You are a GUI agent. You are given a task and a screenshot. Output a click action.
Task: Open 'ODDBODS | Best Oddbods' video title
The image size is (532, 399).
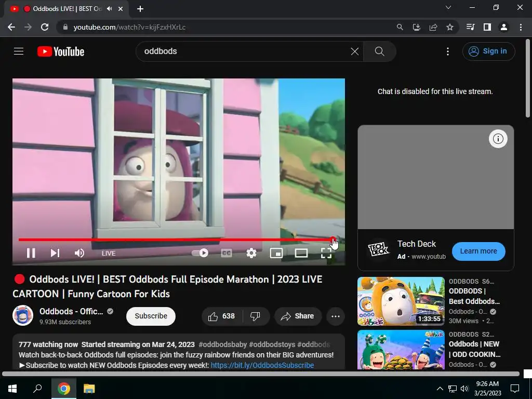[x=474, y=296]
